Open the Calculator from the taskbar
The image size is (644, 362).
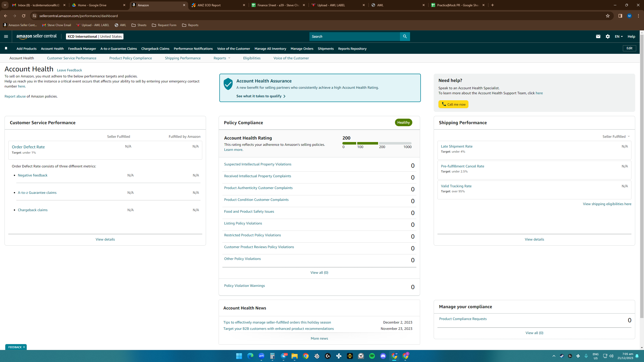[x=272, y=356]
